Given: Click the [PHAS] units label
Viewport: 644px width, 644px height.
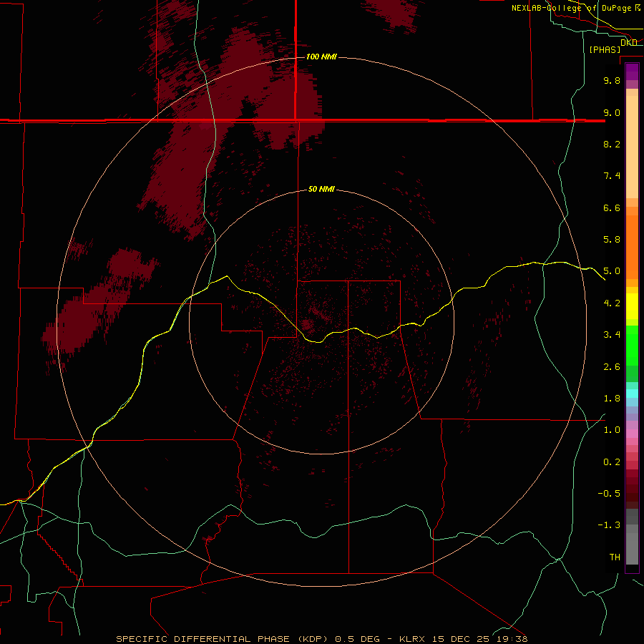Looking at the screenshot, I should (x=605, y=49).
